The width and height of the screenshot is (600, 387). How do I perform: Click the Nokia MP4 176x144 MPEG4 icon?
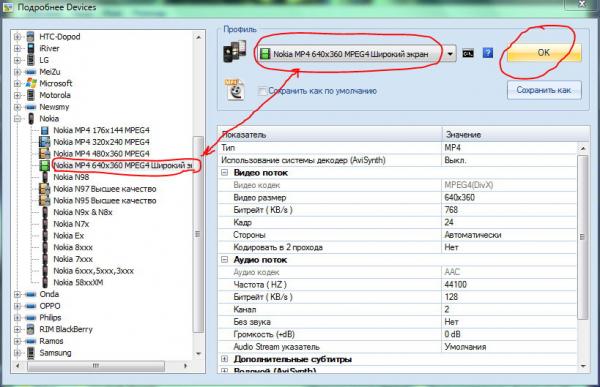tap(45, 131)
